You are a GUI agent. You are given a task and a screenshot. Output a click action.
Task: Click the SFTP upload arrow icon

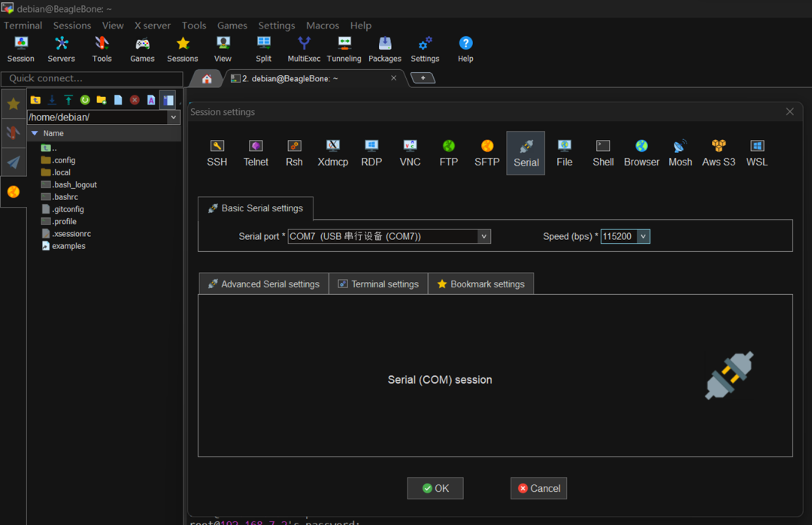(68, 100)
